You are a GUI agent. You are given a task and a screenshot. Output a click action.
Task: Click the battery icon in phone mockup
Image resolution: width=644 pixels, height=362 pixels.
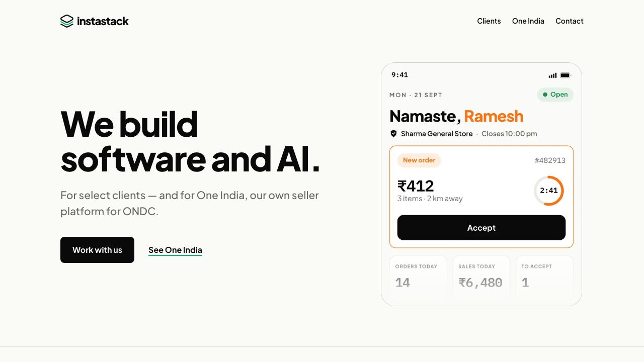click(x=566, y=75)
